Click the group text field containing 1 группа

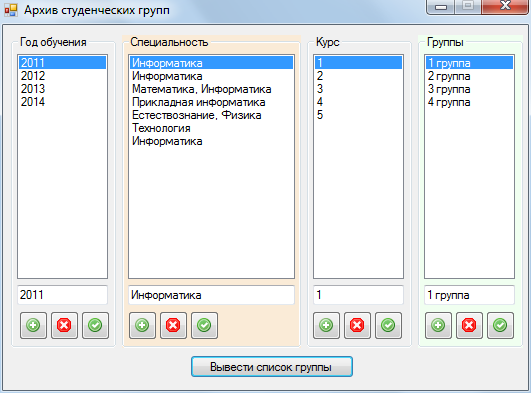(x=470, y=295)
